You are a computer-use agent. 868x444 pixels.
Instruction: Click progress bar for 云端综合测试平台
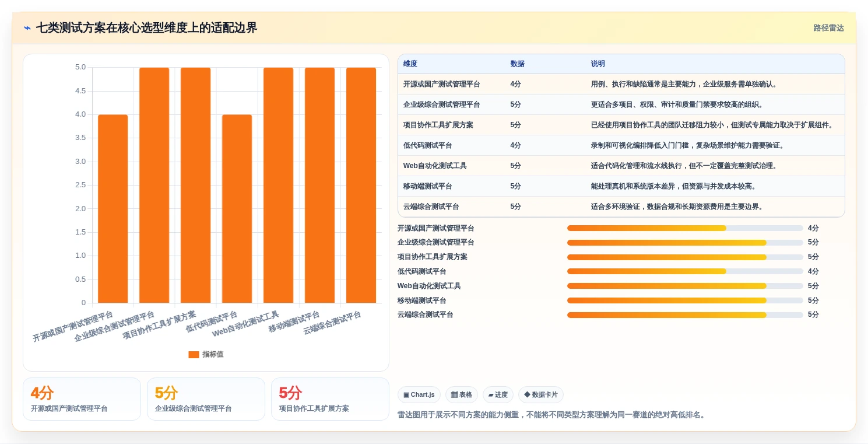(x=685, y=315)
